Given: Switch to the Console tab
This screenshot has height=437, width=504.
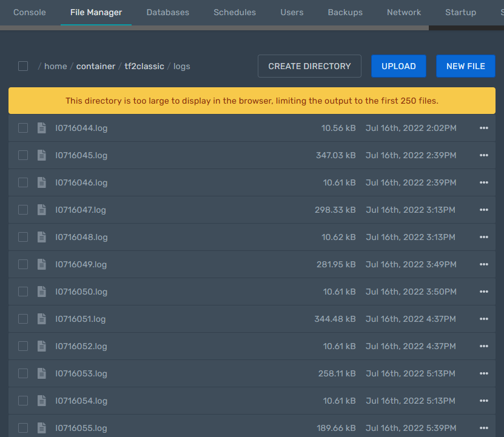Looking at the screenshot, I should [30, 12].
